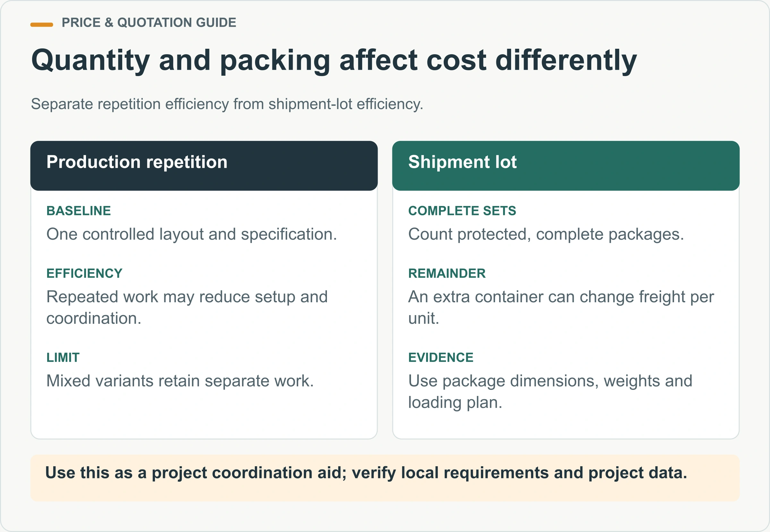Click the orange accent bar beside the guide label
Screen dimensions: 770x532
tap(42, 24)
